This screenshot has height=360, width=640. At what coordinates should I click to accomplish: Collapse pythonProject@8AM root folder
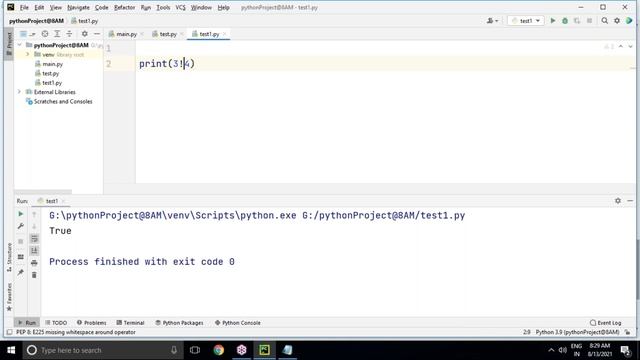pyautogui.click(x=20, y=45)
